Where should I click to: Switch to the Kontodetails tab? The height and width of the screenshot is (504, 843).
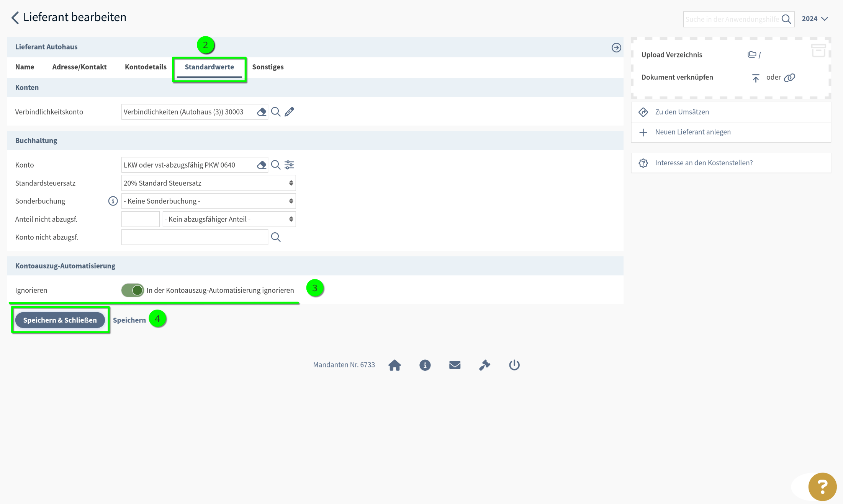click(x=146, y=67)
